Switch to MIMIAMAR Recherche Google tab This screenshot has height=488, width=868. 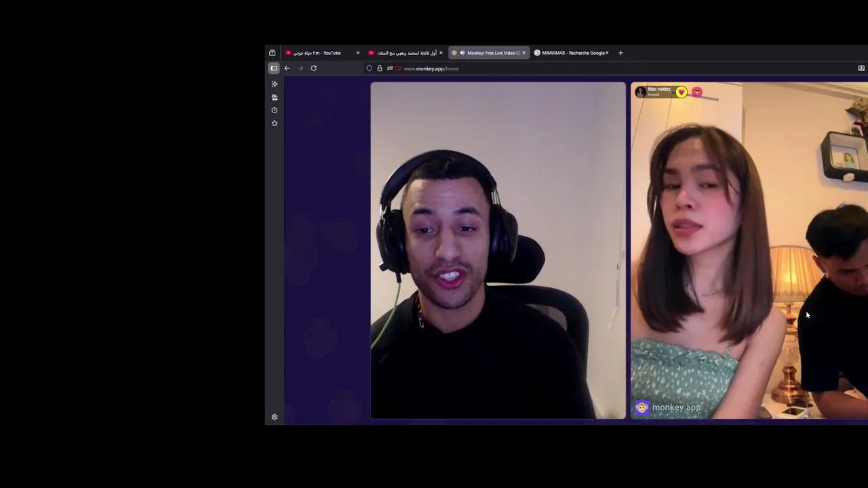click(571, 53)
